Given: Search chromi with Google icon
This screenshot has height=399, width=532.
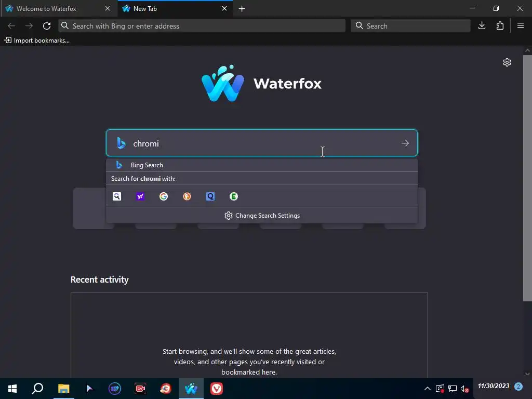Looking at the screenshot, I should (164, 196).
